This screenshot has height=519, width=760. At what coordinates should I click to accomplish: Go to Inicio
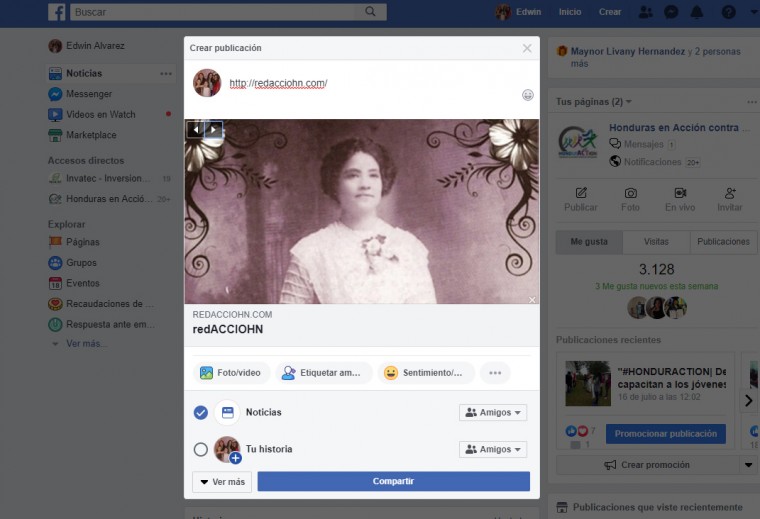click(x=570, y=12)
